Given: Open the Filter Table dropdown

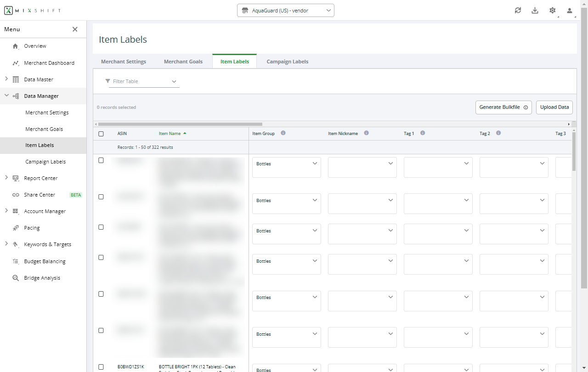Looking at the screenshot, I should [144, 81].
